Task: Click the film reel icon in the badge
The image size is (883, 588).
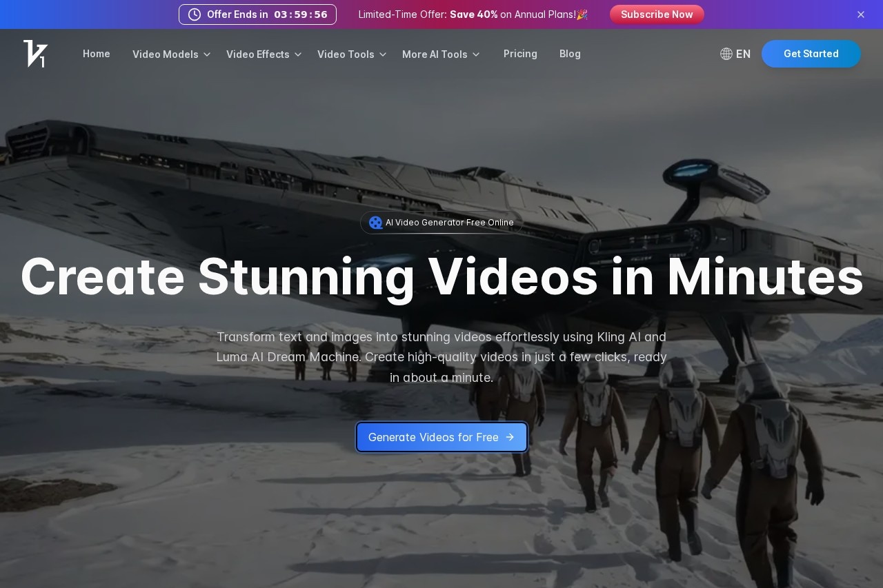Action: pyautogui.click(x=376, y=223)
